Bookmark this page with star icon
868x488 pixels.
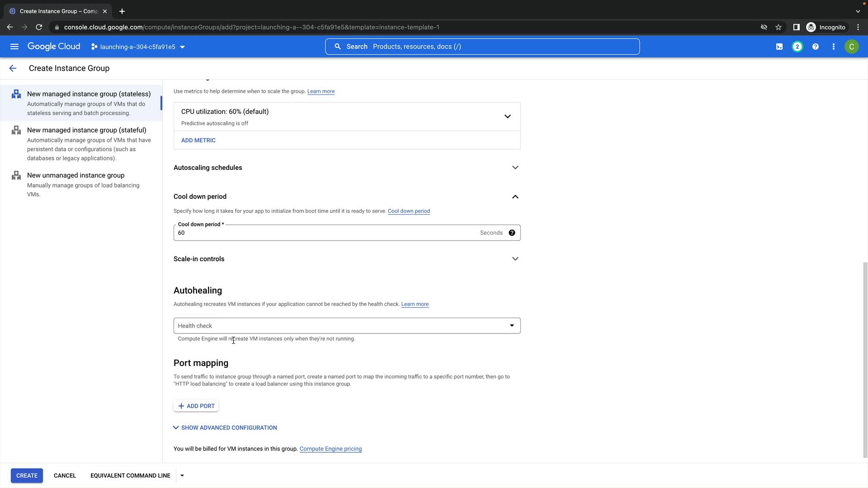click(778, 27)
